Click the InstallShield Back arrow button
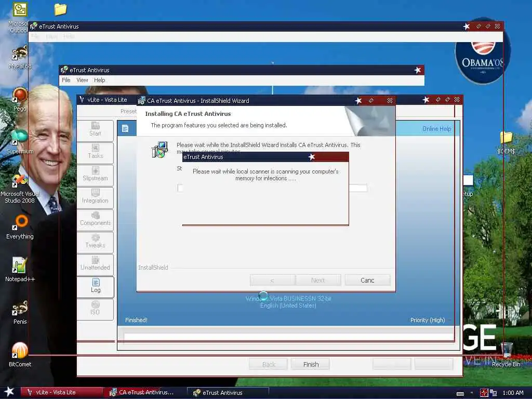Screen dimensions: 532x399 (272, 280)
